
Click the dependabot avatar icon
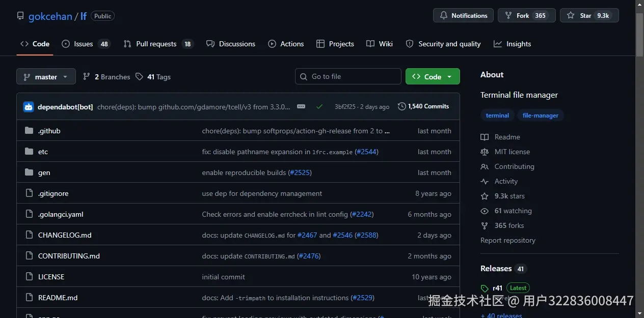point(29,107)
